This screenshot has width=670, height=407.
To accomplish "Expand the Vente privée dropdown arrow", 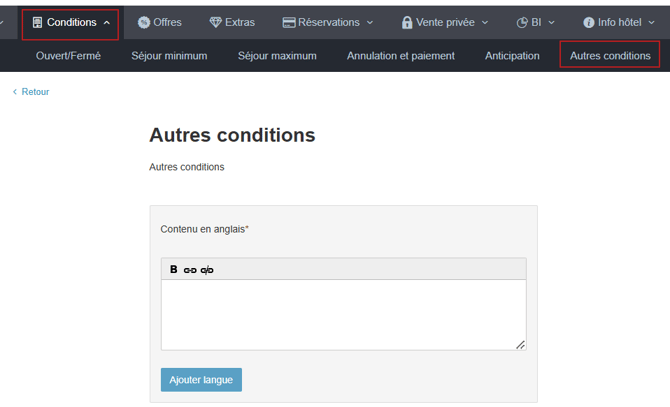I will click(x=485, y=23).
